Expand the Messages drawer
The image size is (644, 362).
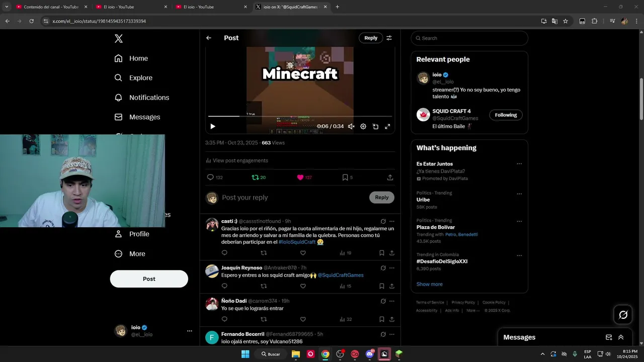(621, 337)
